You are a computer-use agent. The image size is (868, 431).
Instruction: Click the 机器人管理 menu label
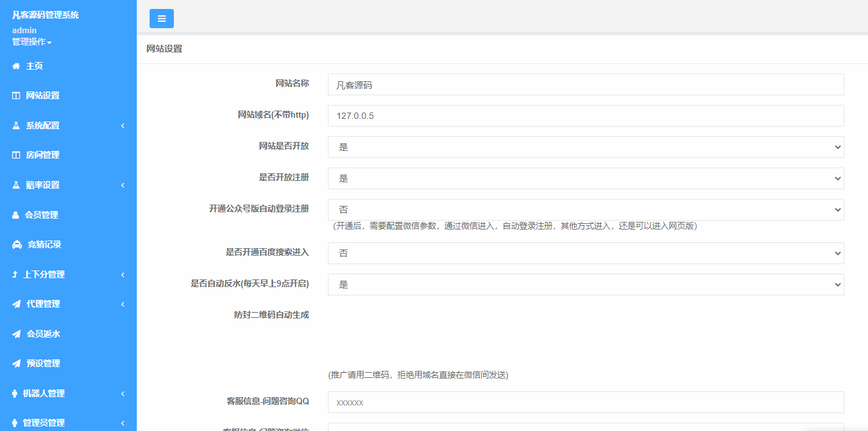[44, 394]
